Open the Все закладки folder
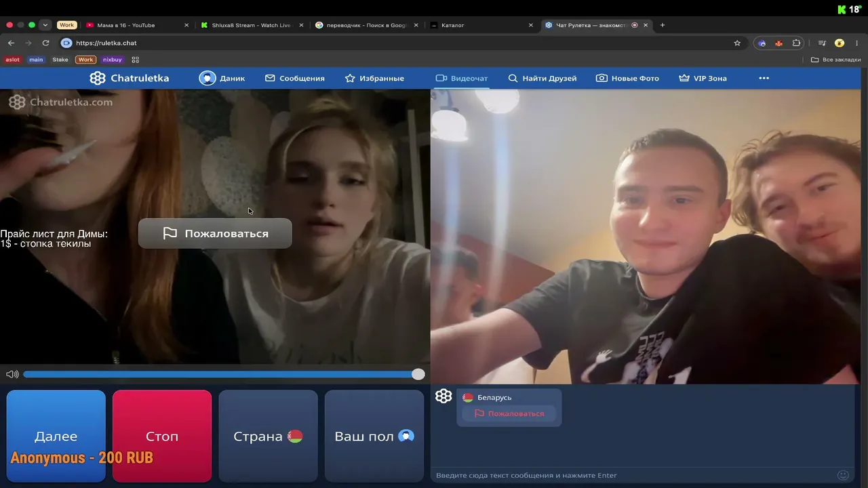This screenshot has width=868, height=488. click(x=836, y=60)
